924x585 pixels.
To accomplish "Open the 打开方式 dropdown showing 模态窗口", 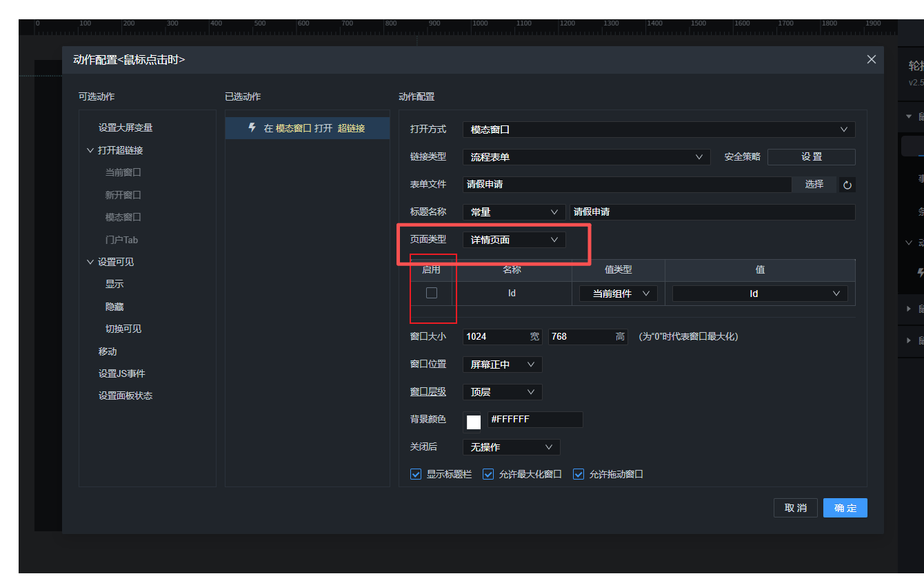I will pyautogui.click(x=659, y=130).
